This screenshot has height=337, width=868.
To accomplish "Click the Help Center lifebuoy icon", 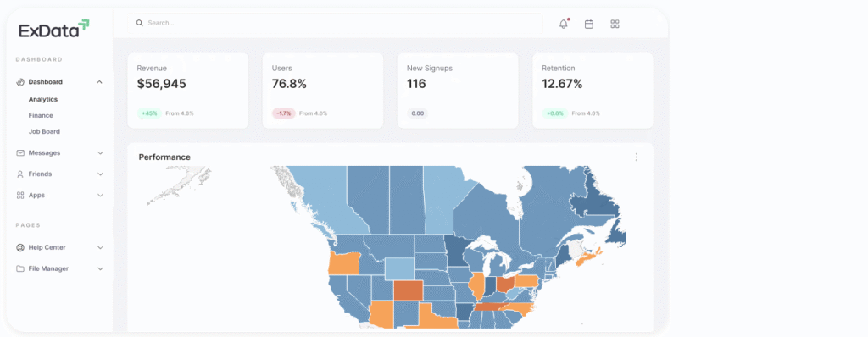I will coord(20,247).
